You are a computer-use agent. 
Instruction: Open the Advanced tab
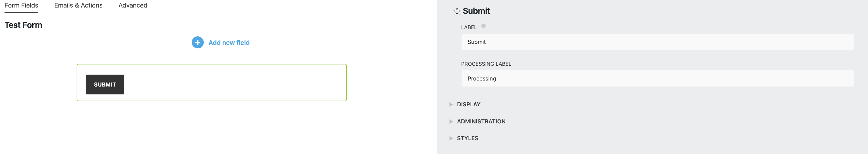pos(132,5)
